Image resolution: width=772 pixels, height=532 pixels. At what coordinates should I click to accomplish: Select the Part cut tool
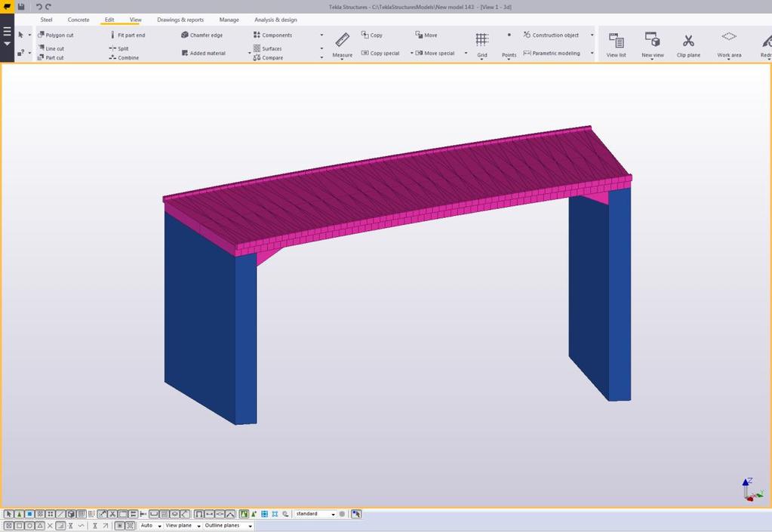[51, 57]
